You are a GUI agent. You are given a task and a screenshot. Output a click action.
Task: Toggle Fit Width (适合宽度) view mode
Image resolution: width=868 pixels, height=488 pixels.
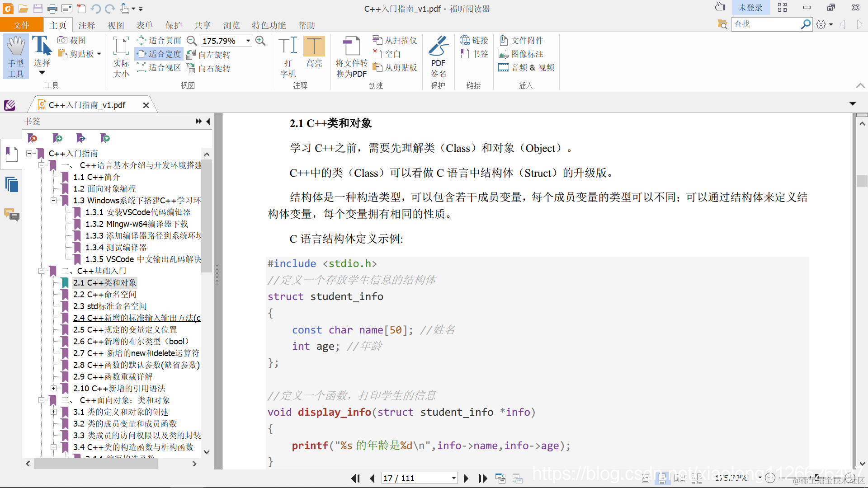[160, 54]
